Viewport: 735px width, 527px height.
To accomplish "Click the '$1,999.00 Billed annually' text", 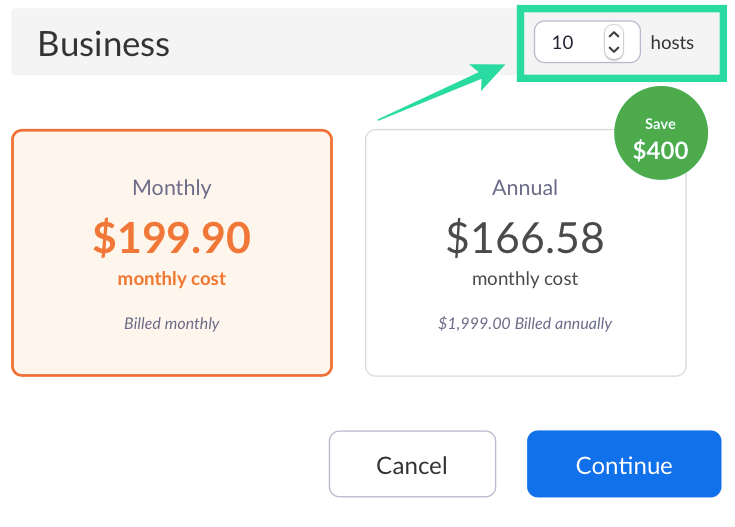I will pyautogui.click(x=525, y=324).
